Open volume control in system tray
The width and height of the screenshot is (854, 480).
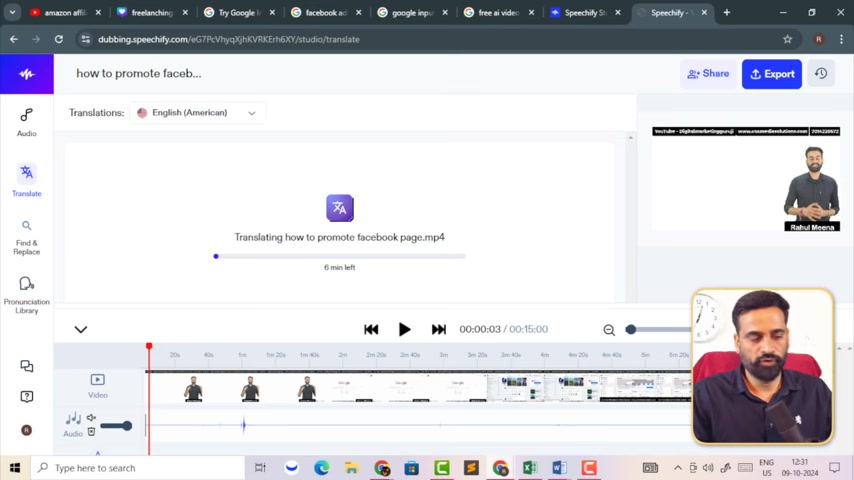pos(708,467)
